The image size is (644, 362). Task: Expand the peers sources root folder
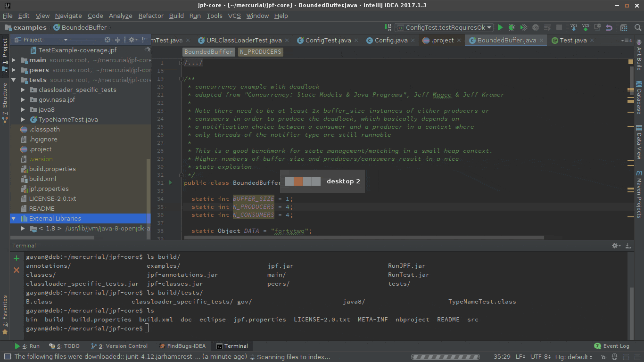click(14, 70)
